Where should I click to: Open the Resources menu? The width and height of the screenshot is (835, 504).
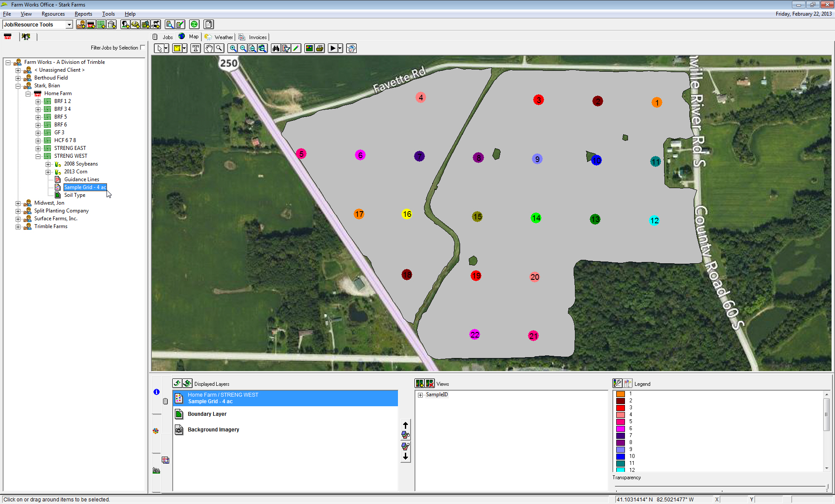[x=53, y=14]
